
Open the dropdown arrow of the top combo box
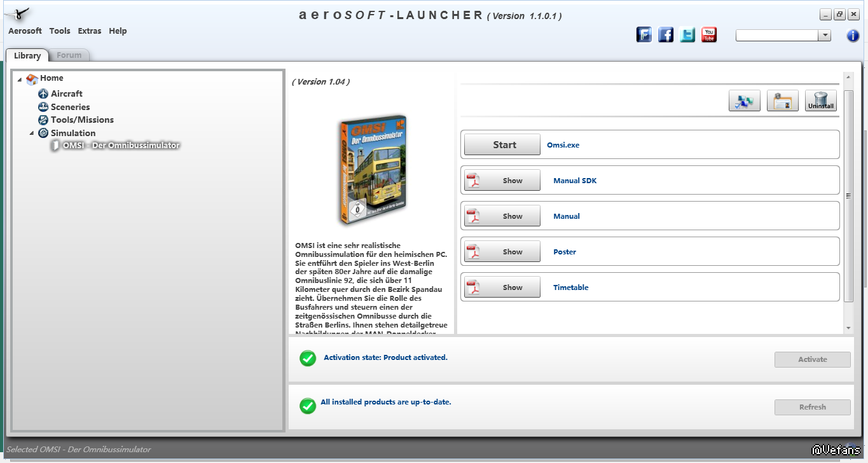pyautogui.click(x=825, y=36)
